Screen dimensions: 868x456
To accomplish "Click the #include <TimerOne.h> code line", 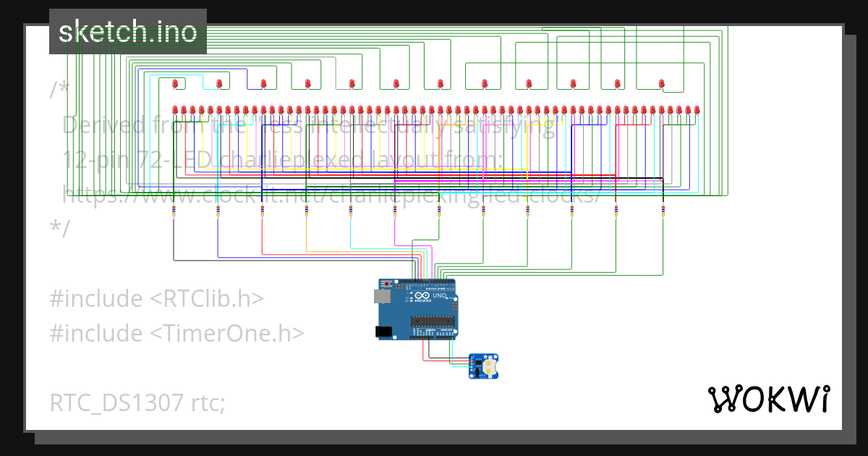I will coord(176,333).
